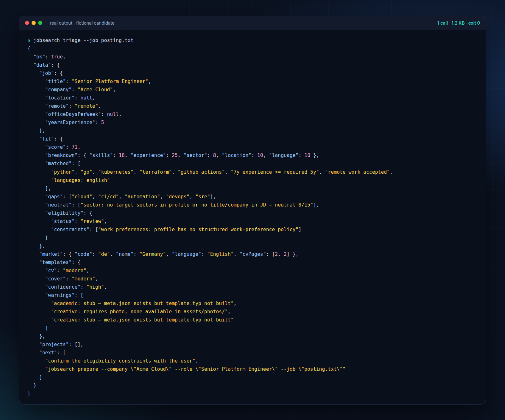Click the "skills": 18 breakdown entry
The width and height of the screenshot is (505, 420).
click(x=107, y=155)
